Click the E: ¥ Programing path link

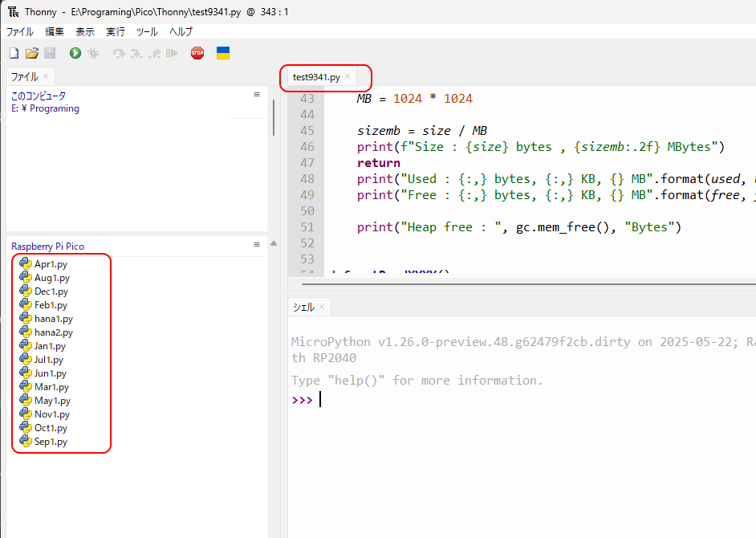coord(45,108)
